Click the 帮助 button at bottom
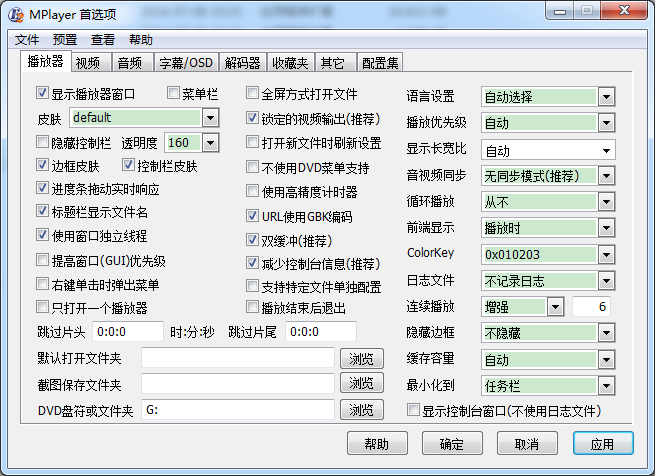The image size is (655, 476). pos(377,443)
